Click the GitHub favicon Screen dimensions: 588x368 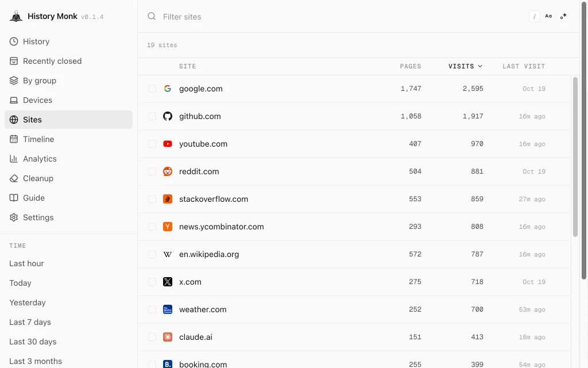pos(168,116)
